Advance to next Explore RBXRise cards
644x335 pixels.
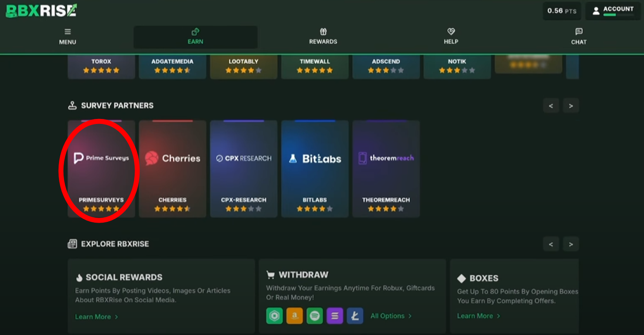coord(571,244)
